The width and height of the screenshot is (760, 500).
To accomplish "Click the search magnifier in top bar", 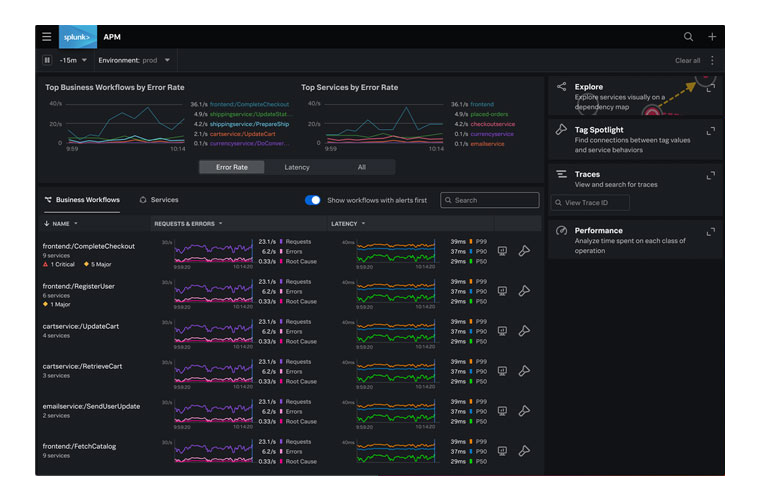I will click(x=688, y=37).
